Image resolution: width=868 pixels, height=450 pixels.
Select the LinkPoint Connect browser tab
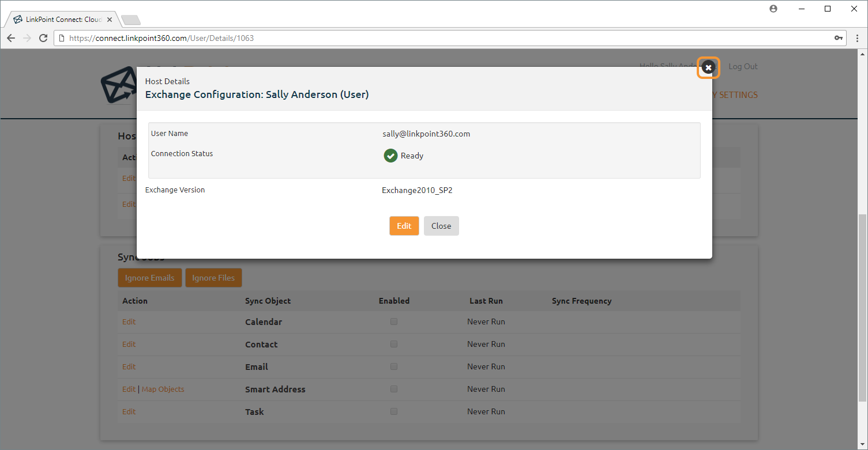[x=62, y=20]
